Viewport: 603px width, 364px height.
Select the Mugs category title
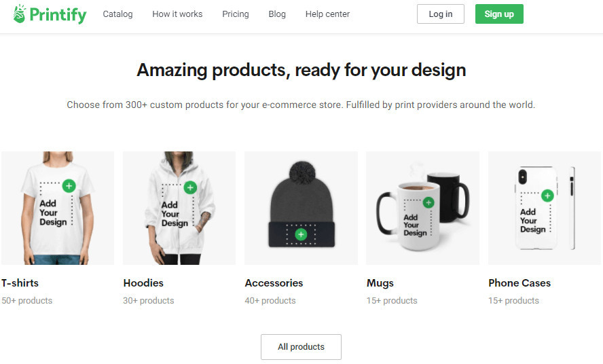[x=380, y=283]
